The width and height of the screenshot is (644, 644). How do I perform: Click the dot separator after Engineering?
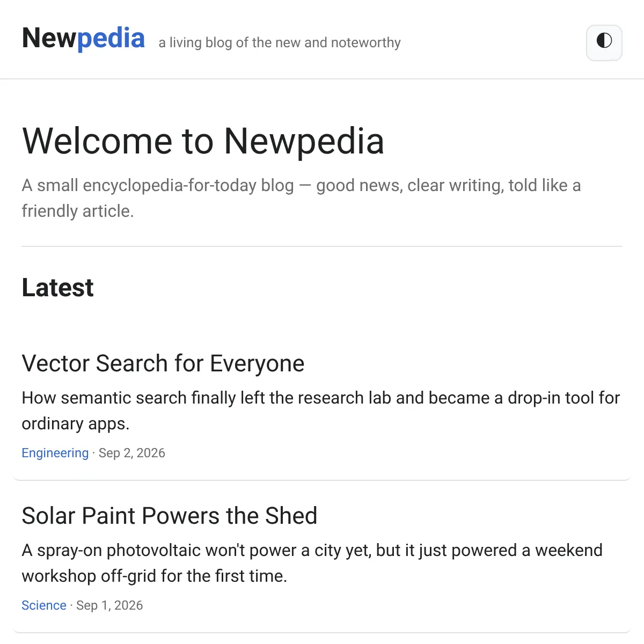click(93, 453)
